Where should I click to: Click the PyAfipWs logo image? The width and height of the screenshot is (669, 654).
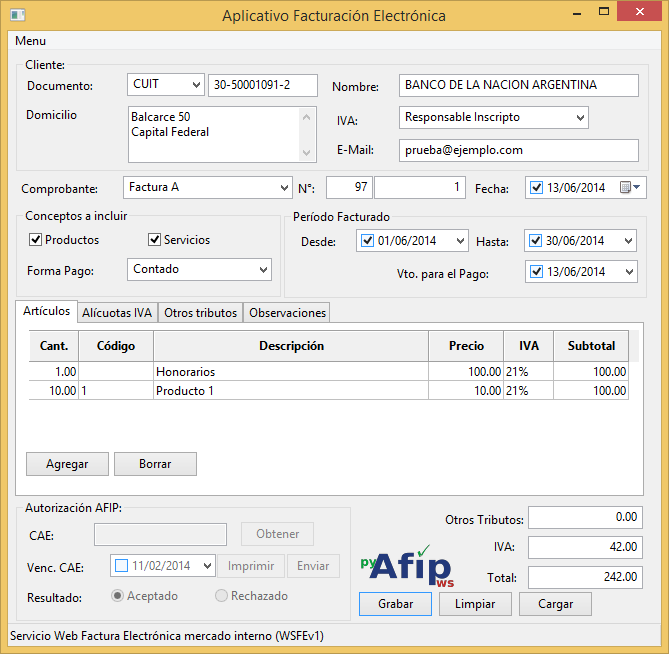(407, 567)
